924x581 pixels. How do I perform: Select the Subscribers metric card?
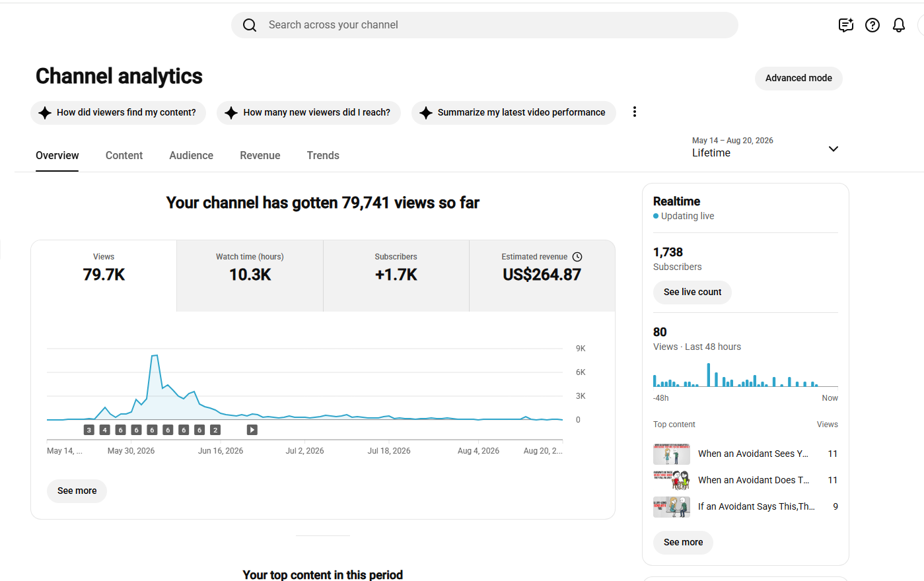click(x=396, y=276)
